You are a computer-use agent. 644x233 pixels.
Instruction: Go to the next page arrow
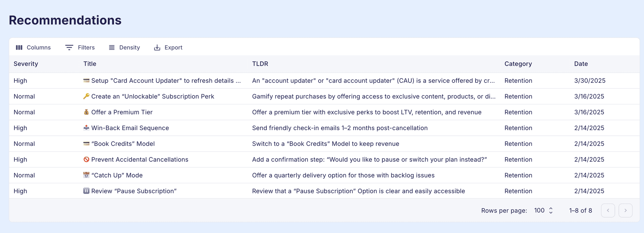click(626, 211)
